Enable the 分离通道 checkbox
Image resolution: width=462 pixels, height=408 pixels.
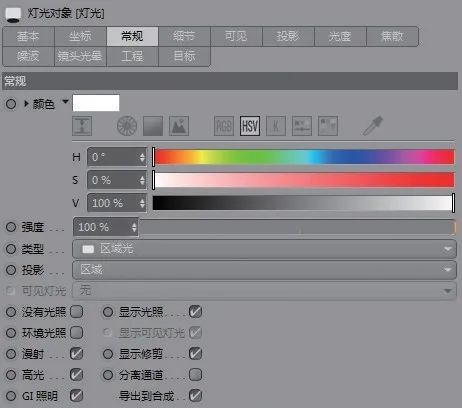(x=195, y=375)
